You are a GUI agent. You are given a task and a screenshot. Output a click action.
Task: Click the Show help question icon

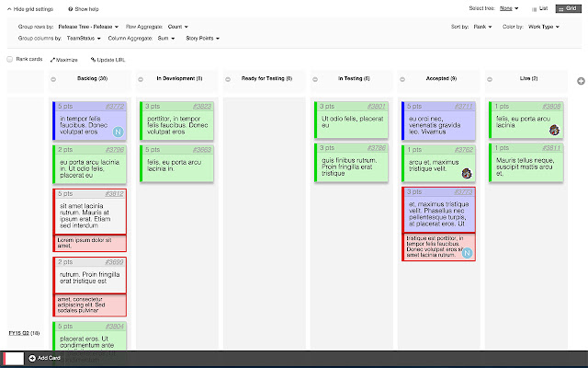pyautogui.click(x=71, y=9)
